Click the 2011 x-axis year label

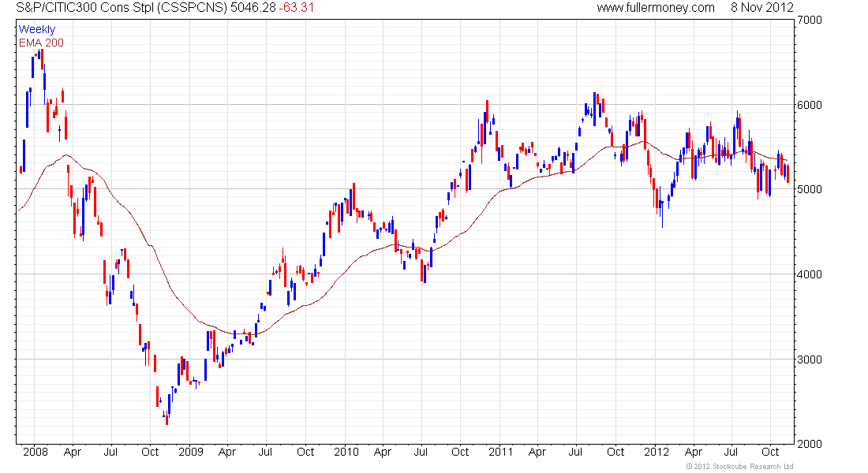click(x=500, y=452)
